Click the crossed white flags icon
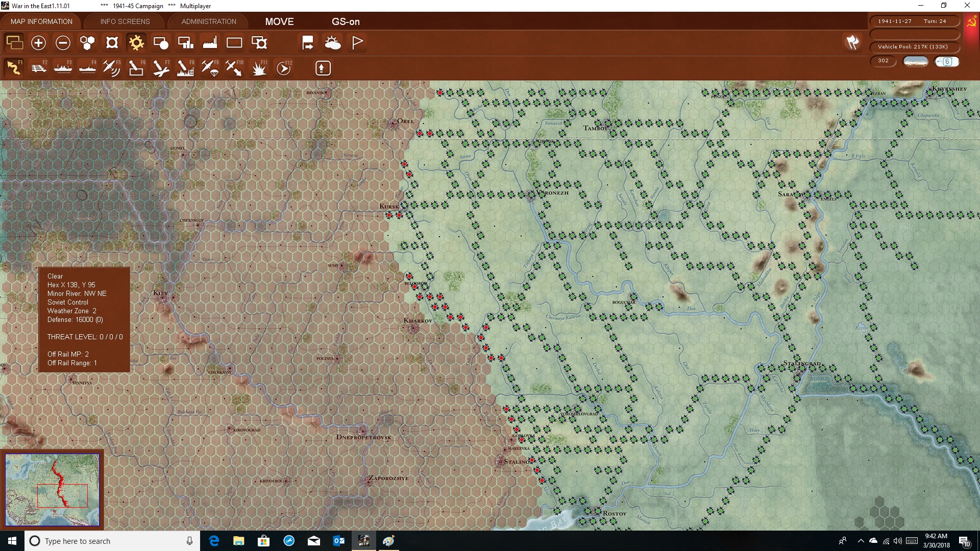The height and width of the screenshot is (551, 980). (852, 42)
